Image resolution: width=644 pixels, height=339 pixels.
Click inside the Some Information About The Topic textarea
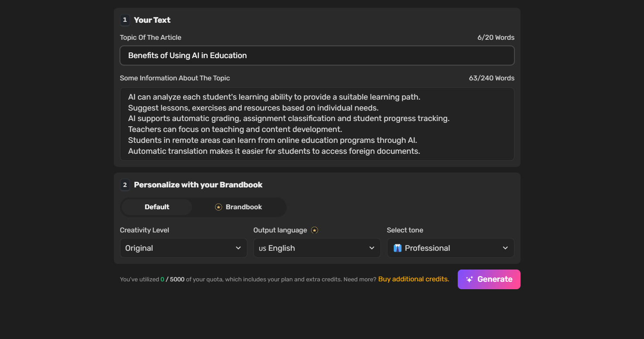[317, 124]
